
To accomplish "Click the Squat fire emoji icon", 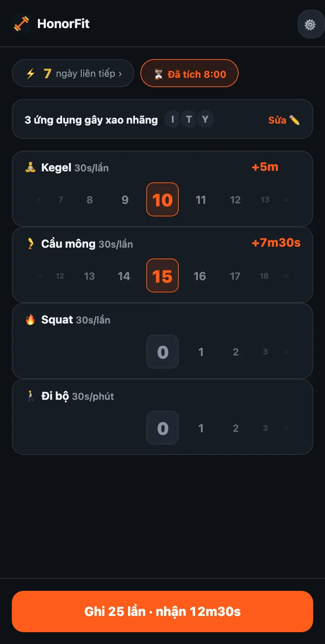I will (31, 320).
